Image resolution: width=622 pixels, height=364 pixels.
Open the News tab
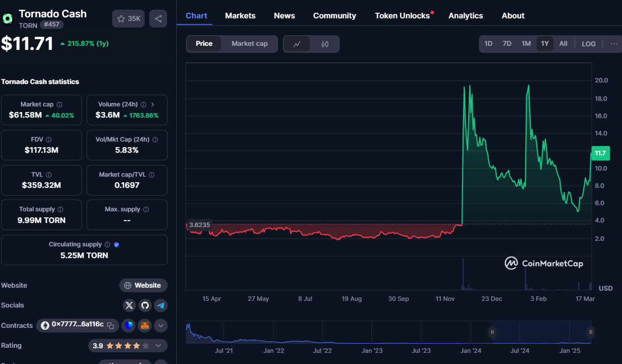coord(284,16)
